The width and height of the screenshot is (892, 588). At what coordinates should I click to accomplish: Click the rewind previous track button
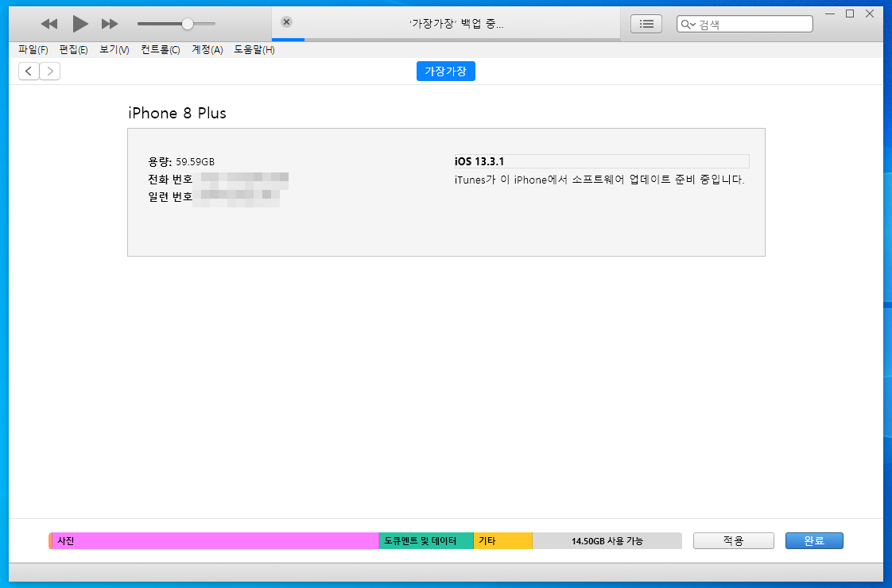(x=49, y=24)
